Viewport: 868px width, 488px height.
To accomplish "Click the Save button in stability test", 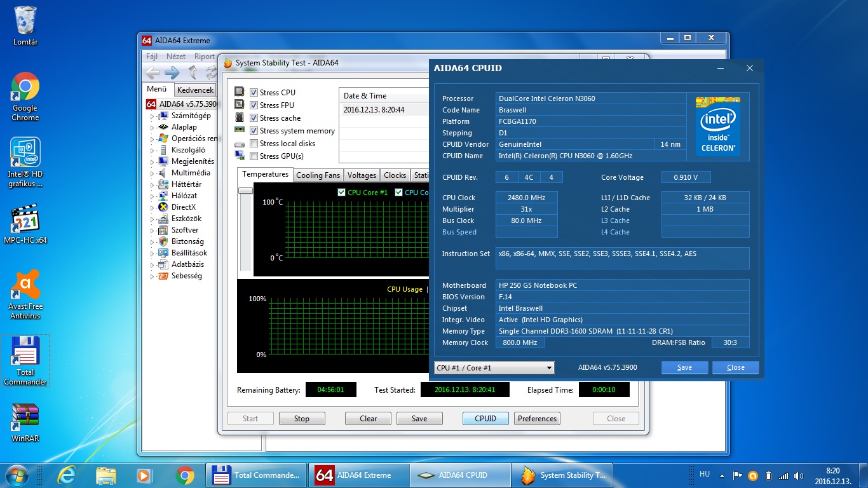I will tap(419, 419).
